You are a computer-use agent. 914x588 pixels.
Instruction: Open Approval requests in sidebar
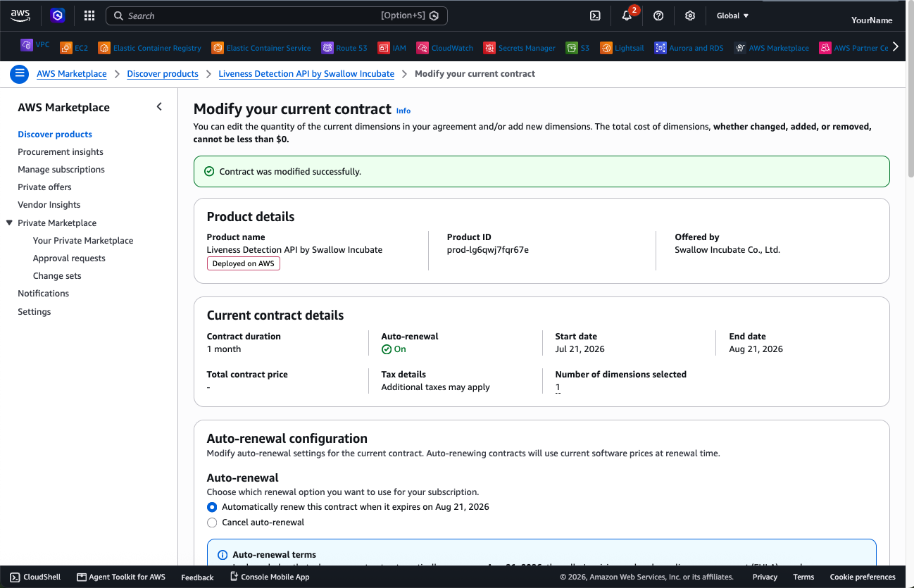(x=69, y=258)
